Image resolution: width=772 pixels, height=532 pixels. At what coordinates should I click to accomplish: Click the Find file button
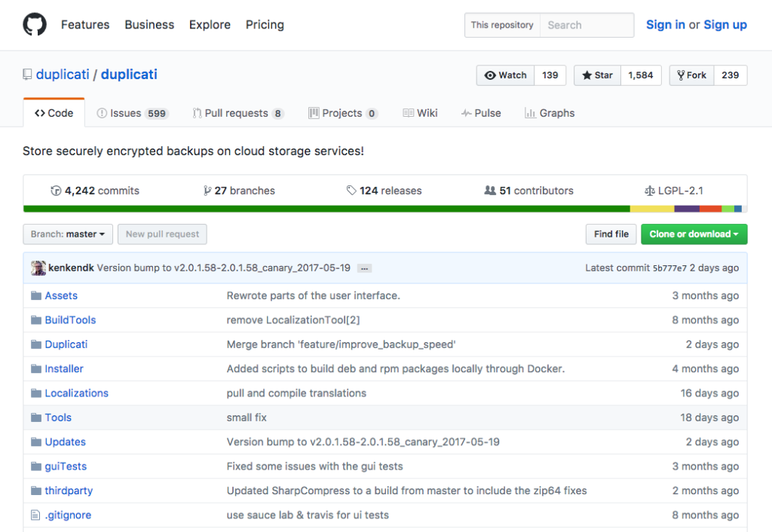611,234
